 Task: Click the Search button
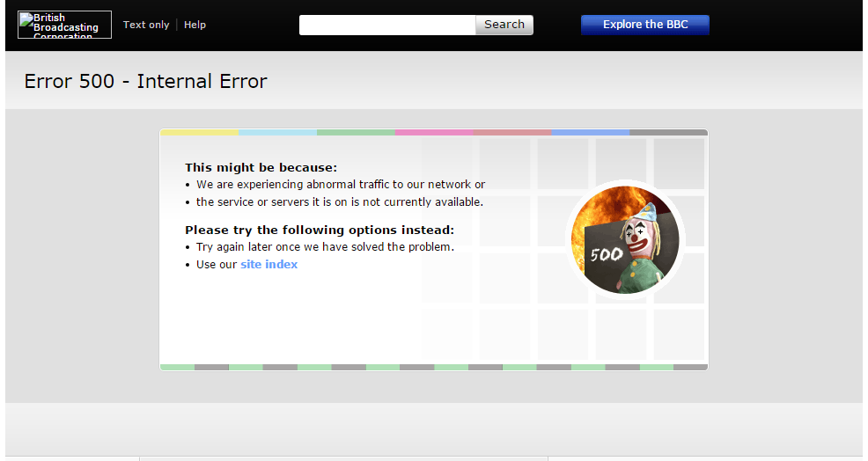point(504,25)
